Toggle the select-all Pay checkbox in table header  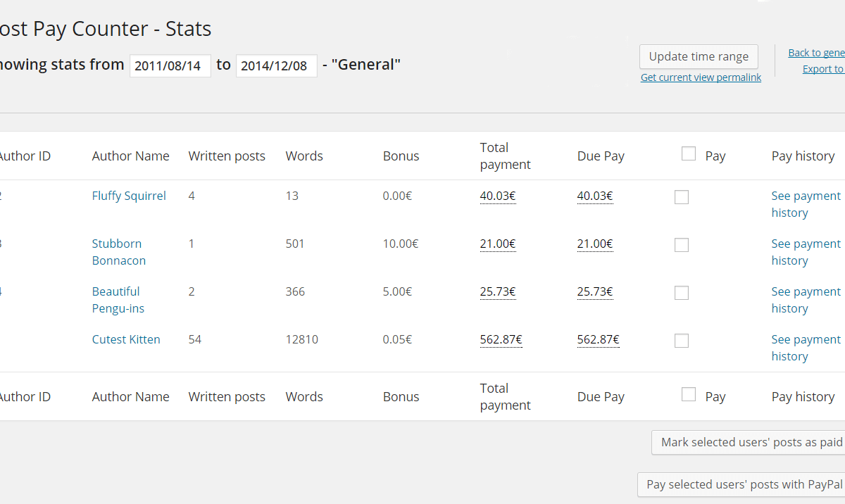[x=688, y=154]
